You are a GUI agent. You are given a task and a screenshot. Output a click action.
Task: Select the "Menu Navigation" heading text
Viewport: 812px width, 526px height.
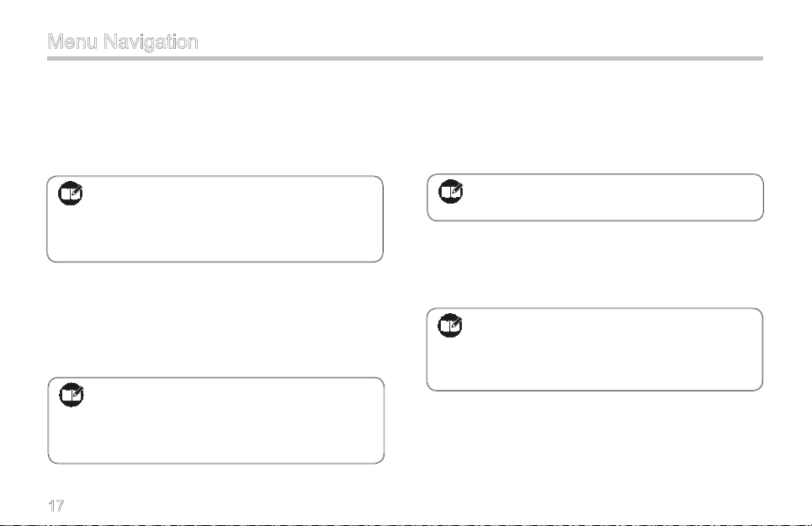coord(123,41)
